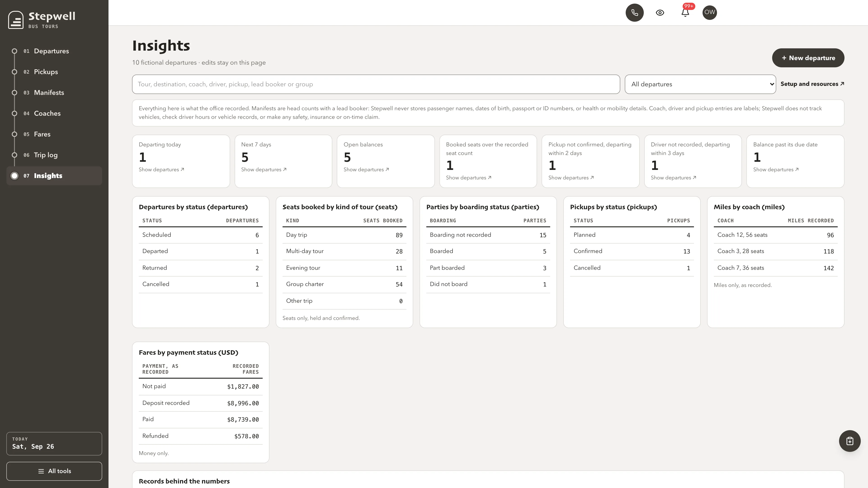The image size is (868, 488).
Task: Click the Scheduled status row
Action: click(x=200, y=235)
